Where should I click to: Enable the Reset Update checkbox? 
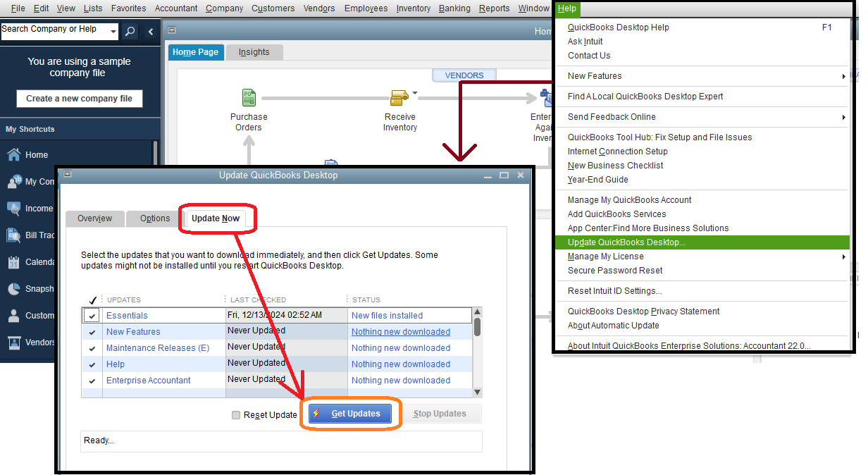[236, 415]
